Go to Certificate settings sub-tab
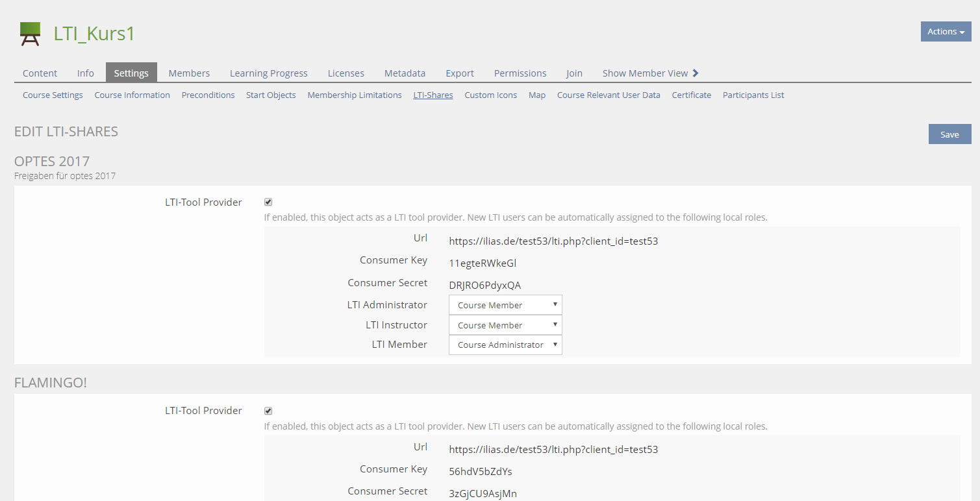Viewport: 980px width, 501px height. [x=691, y=95]
